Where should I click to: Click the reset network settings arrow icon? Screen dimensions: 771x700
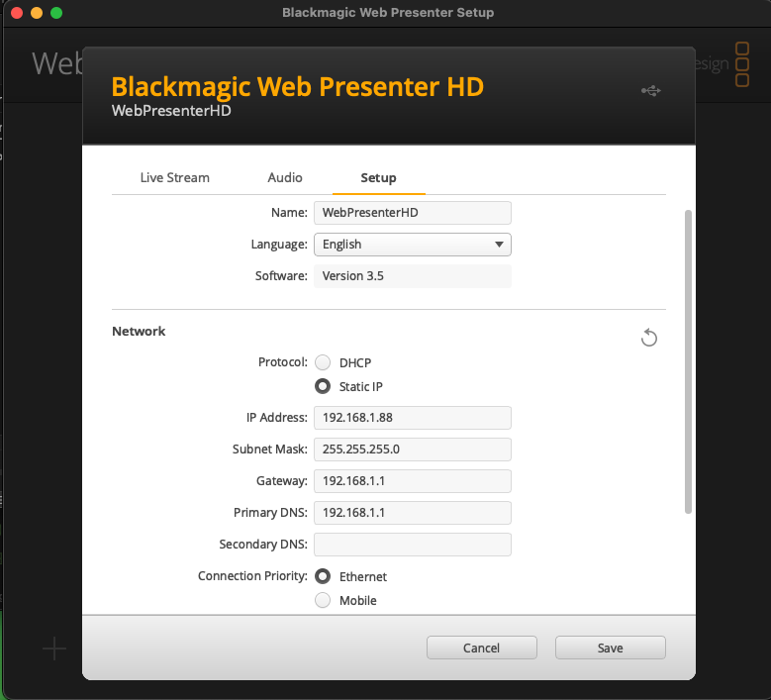649,338
